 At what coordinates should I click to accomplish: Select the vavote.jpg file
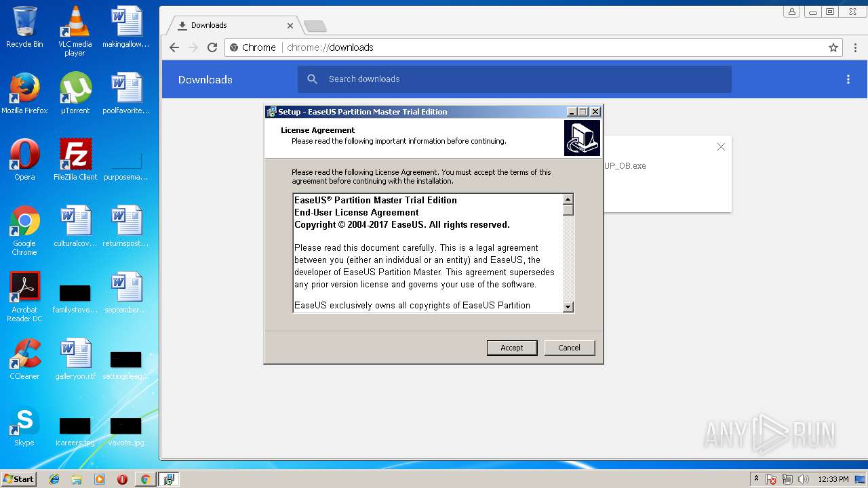(x=126, y=431)
